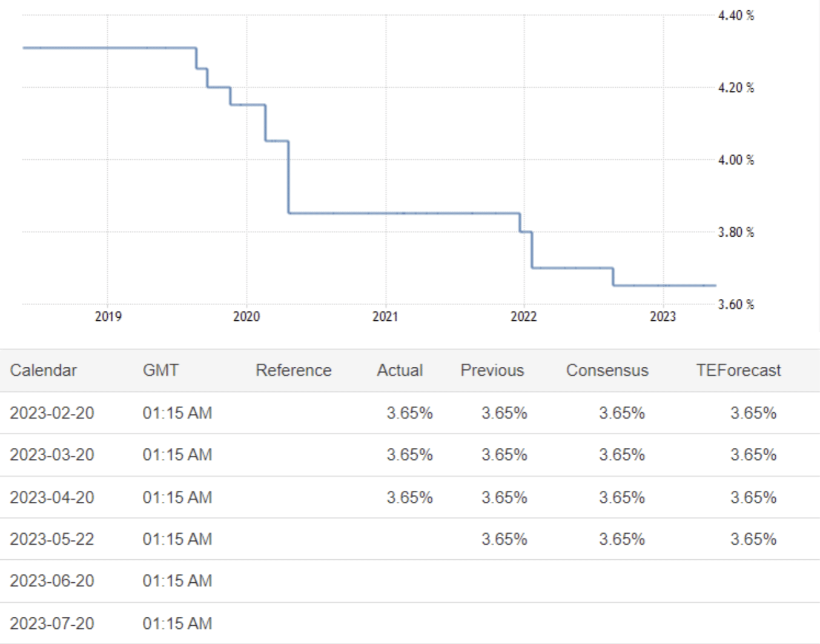This screenshot has height=644, width=820.
Task: Select the TEForecast value for 2023-05-22
Action: coord(753,539)
